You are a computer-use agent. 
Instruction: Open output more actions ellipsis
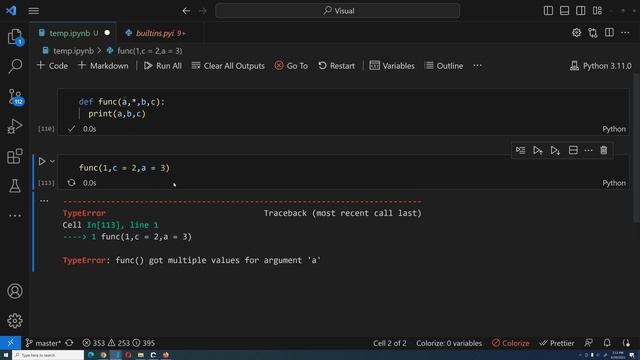tap(44, 201)
